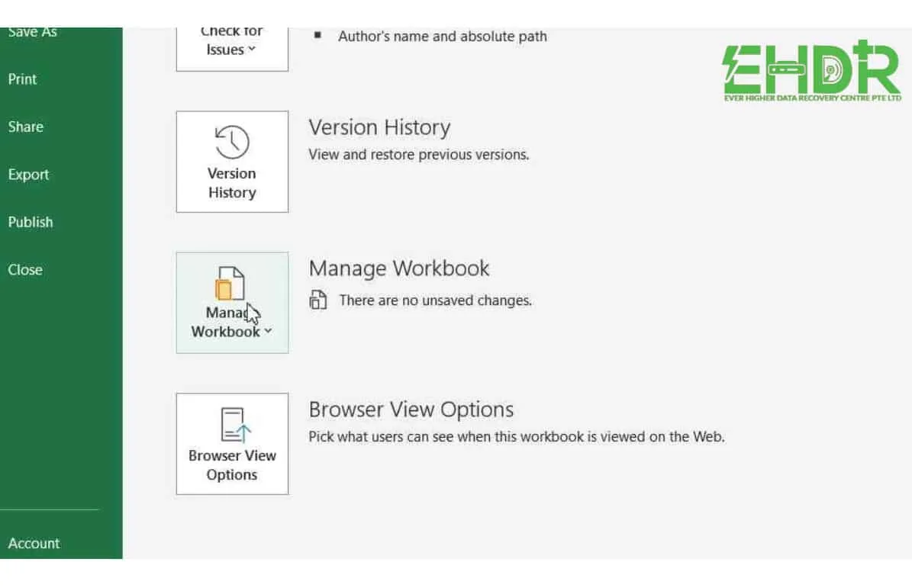
Task: Click the Browser View Options page icon
Action: click(232, 425)
